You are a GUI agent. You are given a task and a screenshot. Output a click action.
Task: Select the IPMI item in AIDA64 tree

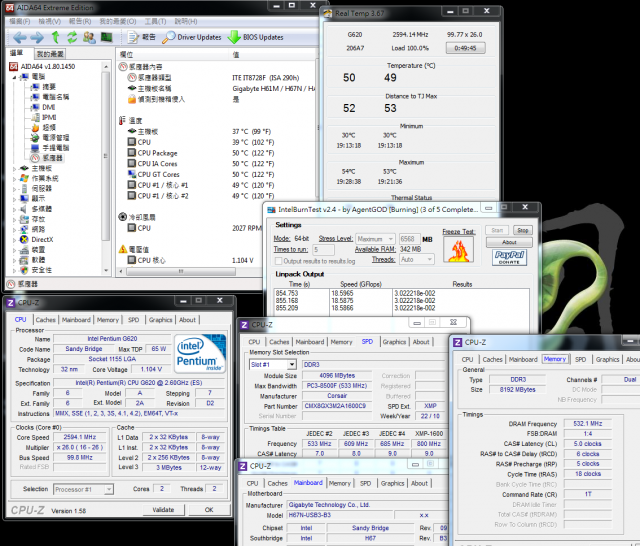pos(49,118)
